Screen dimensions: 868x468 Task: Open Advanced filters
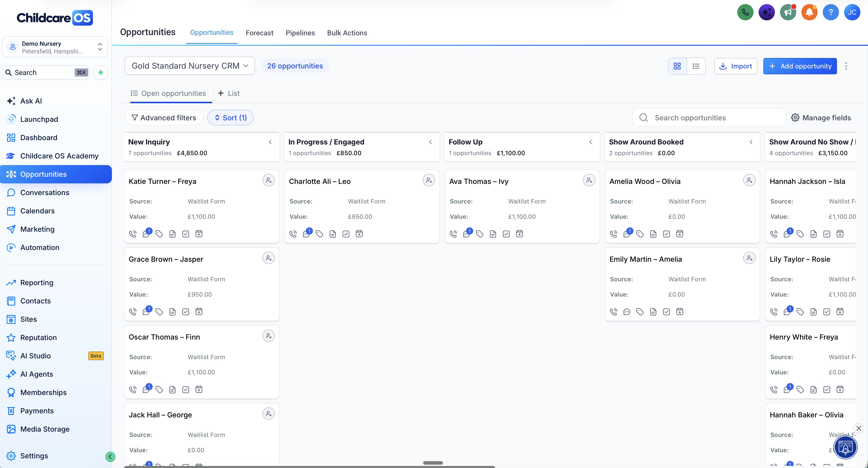(x=164, y=118)
